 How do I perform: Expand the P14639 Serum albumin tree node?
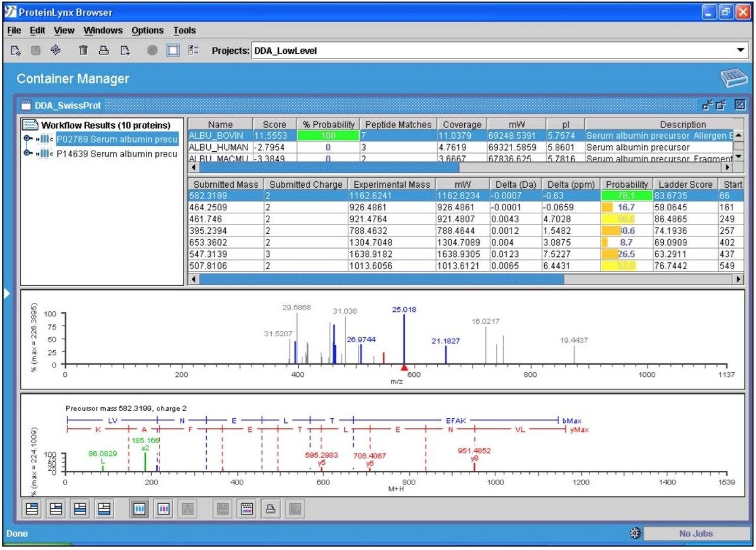[x=27, y=154]
